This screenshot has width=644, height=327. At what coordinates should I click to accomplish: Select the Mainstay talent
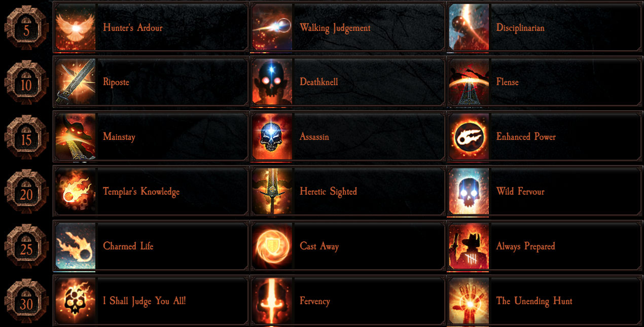click(x=151, y=137)
